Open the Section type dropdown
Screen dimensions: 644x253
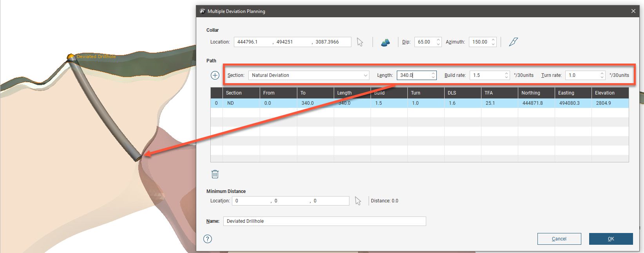coord(309,75)
